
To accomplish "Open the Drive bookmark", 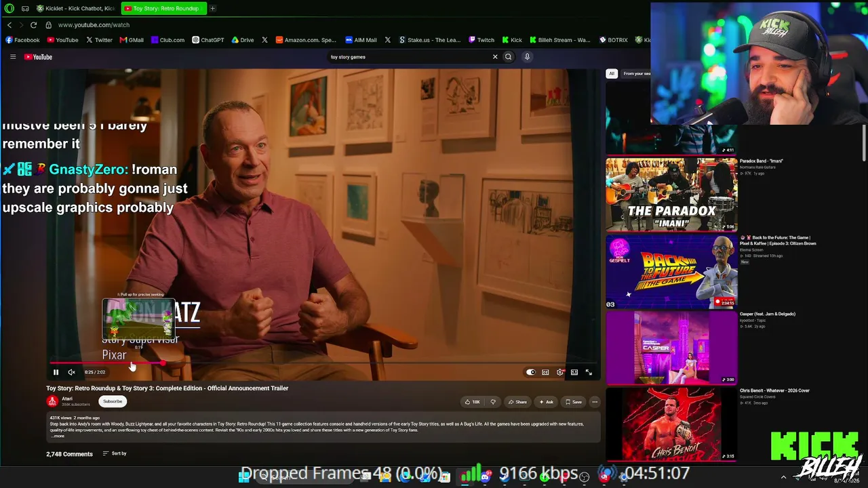I will (243, 40).
